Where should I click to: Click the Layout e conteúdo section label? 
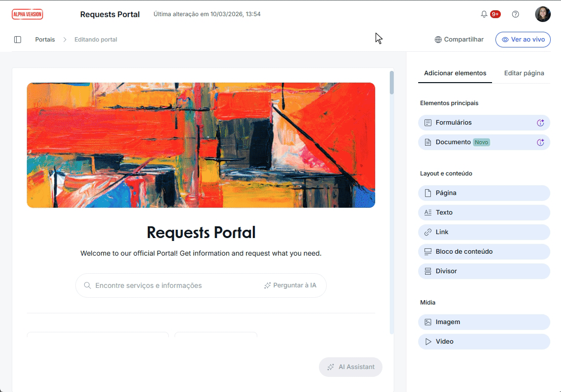[446, 174]
